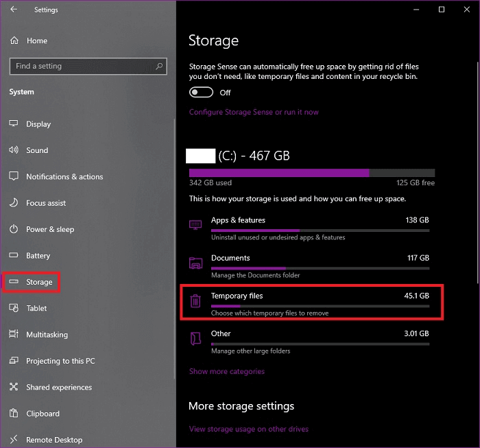Image resolution: width=480 pixels, height=448 pixels.
Task: Click the C: drive usage bar
Action: [x=311, y=173]
